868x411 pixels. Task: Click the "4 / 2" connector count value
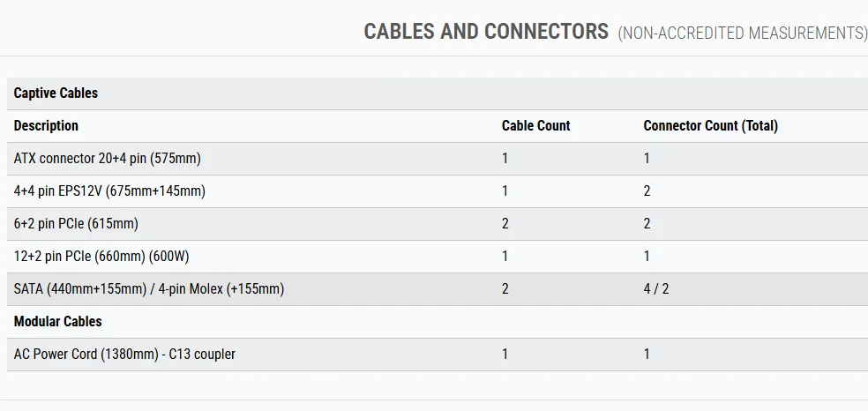pyautogui.click(x=655, y=289)
